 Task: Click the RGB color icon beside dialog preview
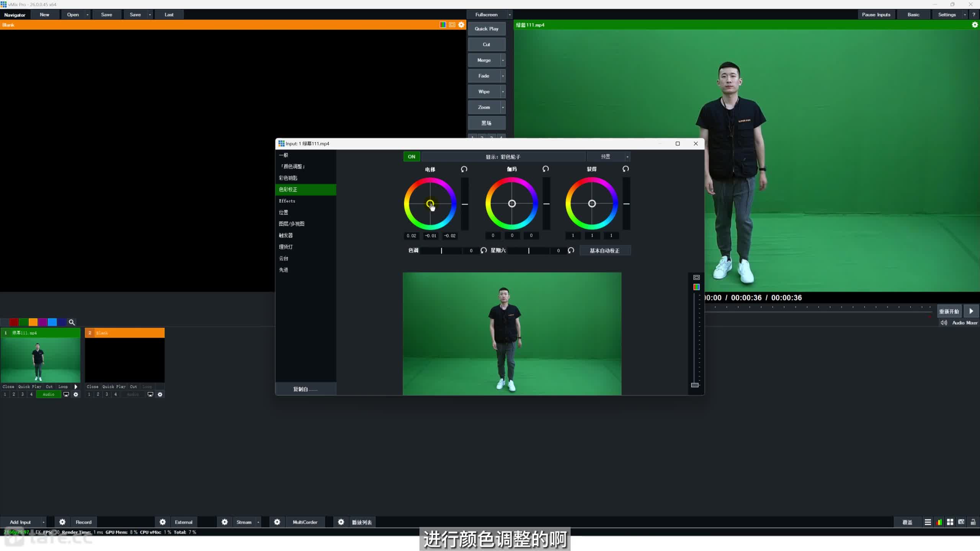696,287
